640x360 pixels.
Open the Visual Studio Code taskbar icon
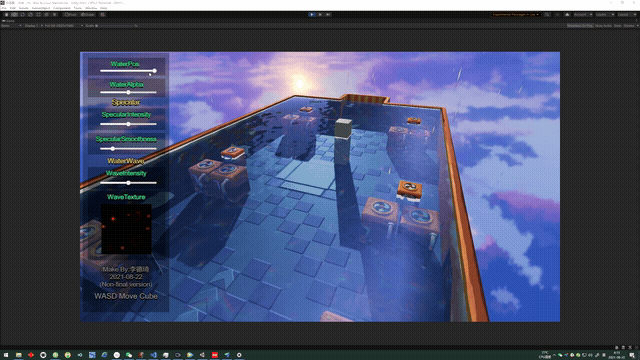tap(153, 355)
